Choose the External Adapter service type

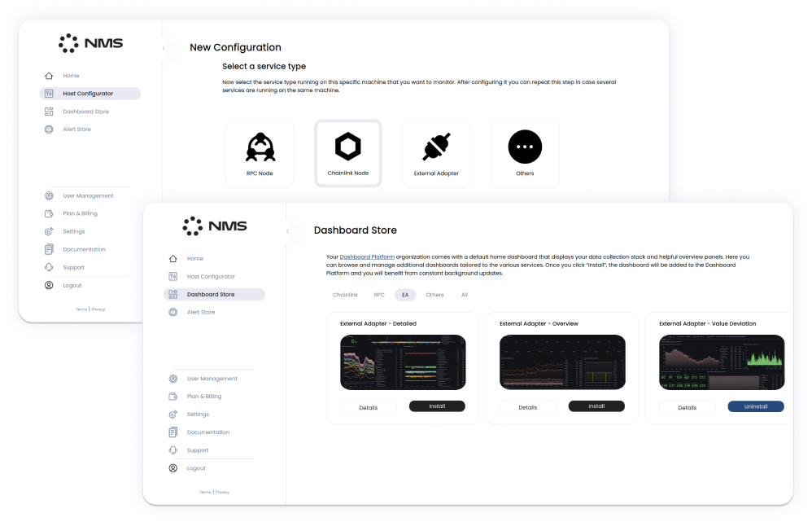436,152
